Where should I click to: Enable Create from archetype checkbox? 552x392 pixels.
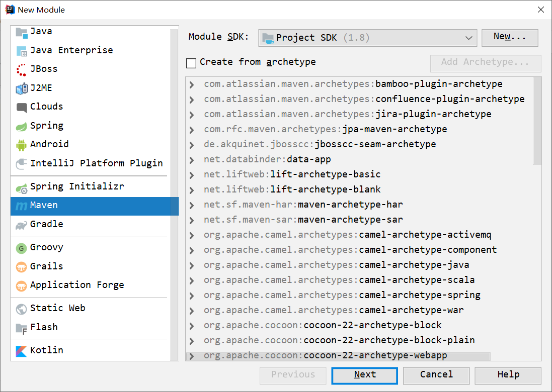tap(191, 63)
